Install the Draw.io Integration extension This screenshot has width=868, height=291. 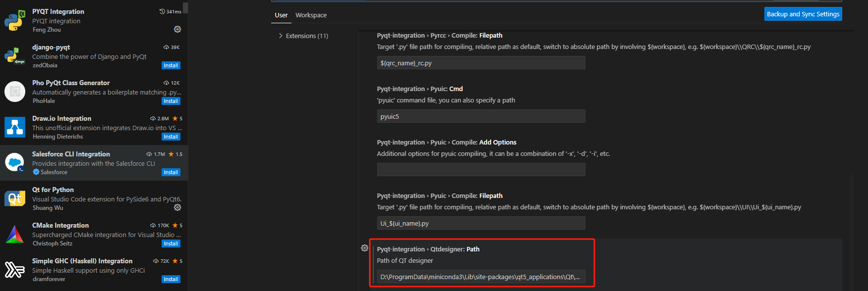coord(171,137)
